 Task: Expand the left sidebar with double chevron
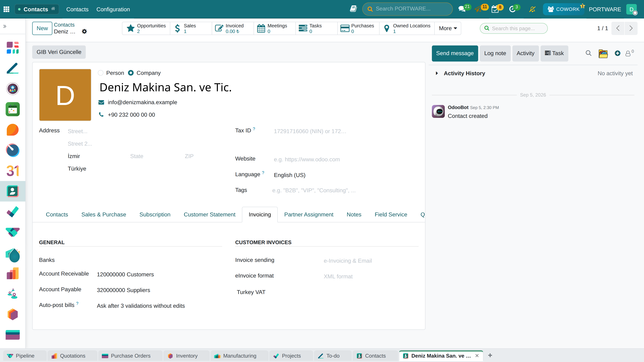click(5, 26)
